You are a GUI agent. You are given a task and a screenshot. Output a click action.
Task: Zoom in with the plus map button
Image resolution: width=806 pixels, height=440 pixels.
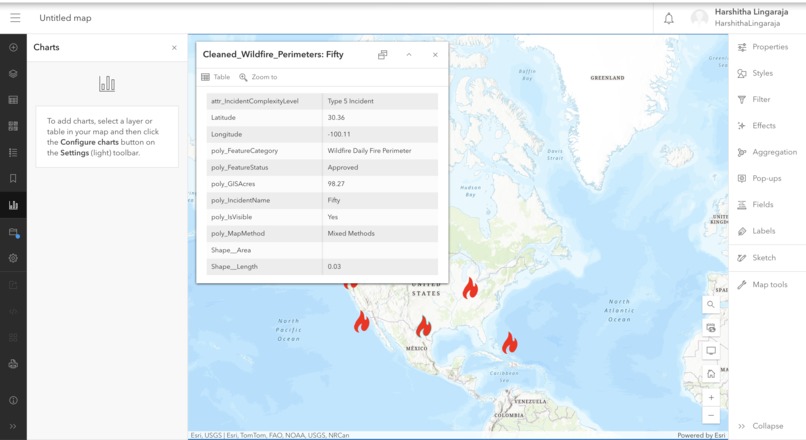click(711, 397)
